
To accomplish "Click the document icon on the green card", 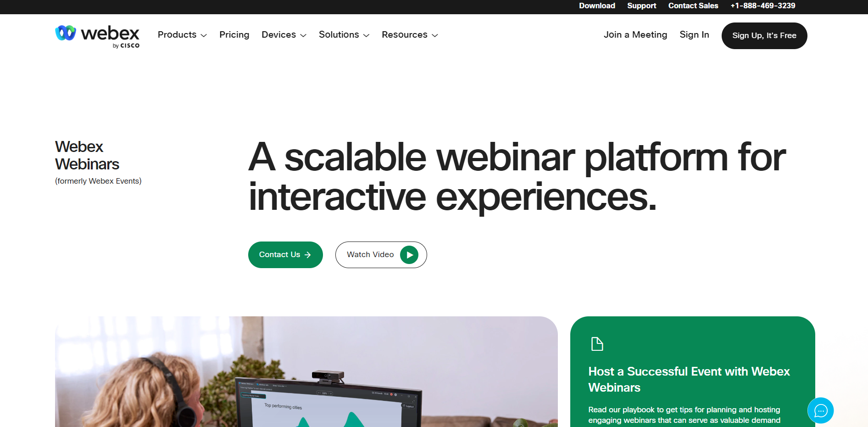I will pyautogui.click(x=597, y=344).
